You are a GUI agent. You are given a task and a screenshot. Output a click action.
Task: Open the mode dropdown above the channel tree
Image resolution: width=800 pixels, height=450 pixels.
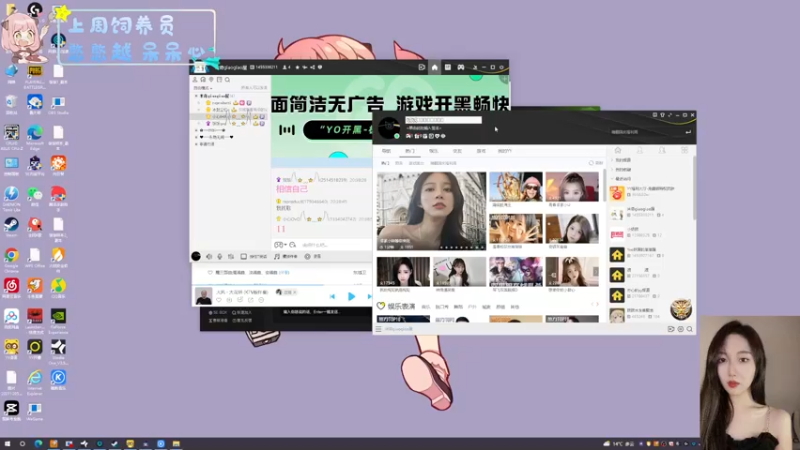pyautogui.click(x=203, y=88)
